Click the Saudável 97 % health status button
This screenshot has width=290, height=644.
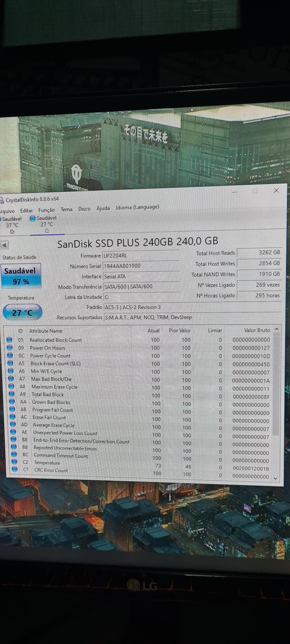click(21, 276)
